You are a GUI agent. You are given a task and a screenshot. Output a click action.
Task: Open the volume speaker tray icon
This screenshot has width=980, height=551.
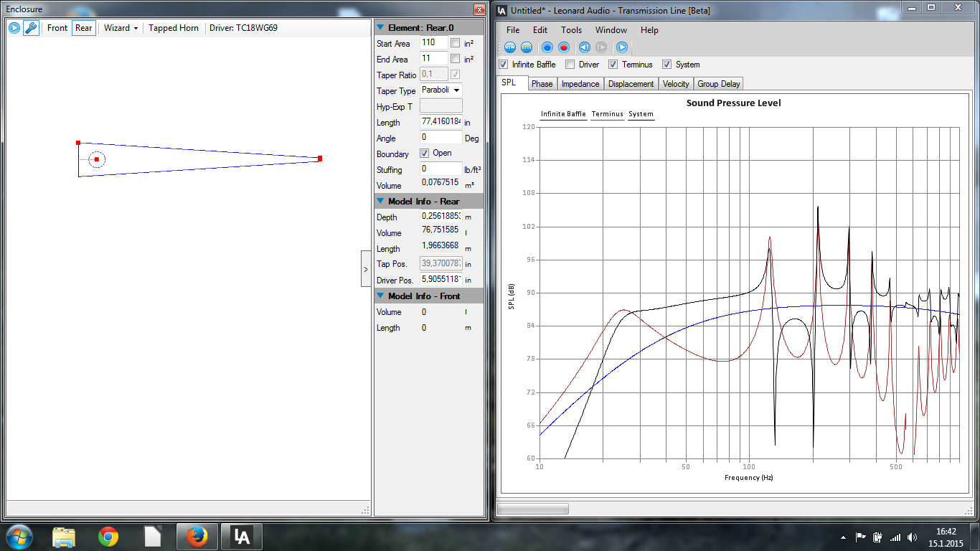coord(912,537)
